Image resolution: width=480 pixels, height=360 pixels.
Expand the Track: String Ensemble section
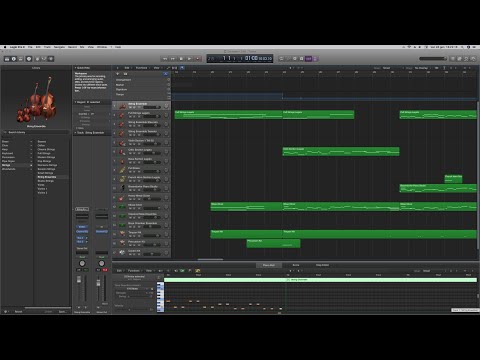click(75, 133)
